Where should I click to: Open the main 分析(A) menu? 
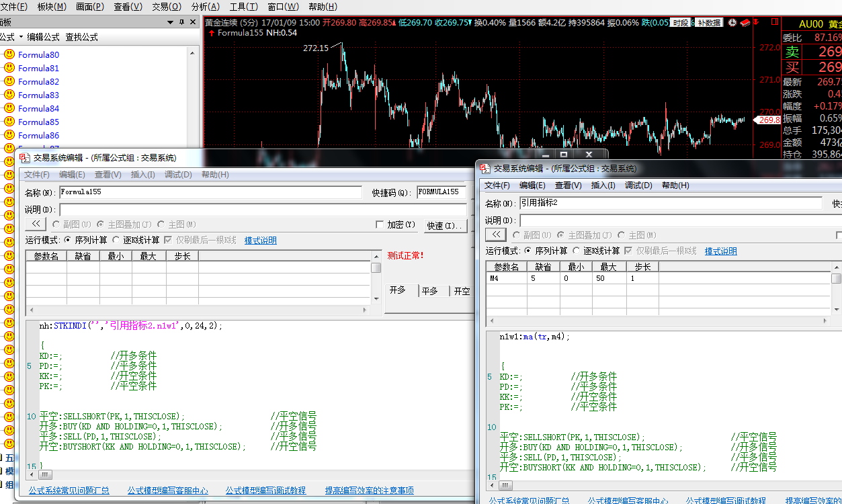[x=206, y=7]
